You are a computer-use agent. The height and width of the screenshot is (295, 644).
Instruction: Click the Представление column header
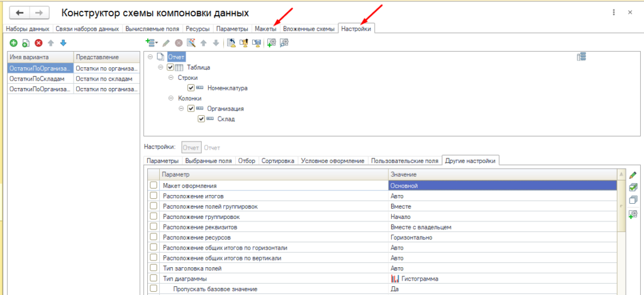tap(106, 57)
